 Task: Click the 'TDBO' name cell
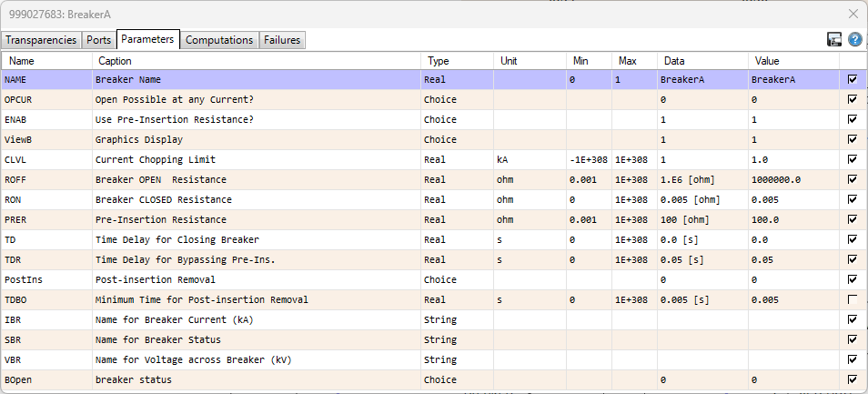click(x=47, y=299)
